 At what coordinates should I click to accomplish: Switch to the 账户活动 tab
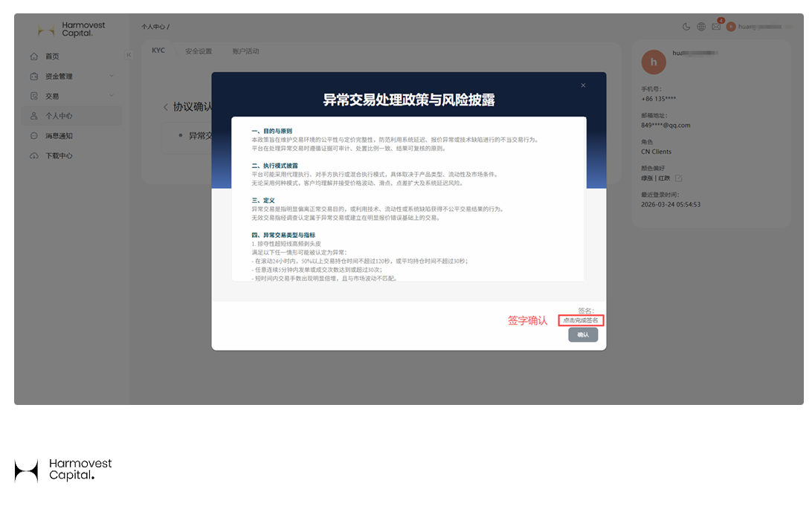[245, 51]
